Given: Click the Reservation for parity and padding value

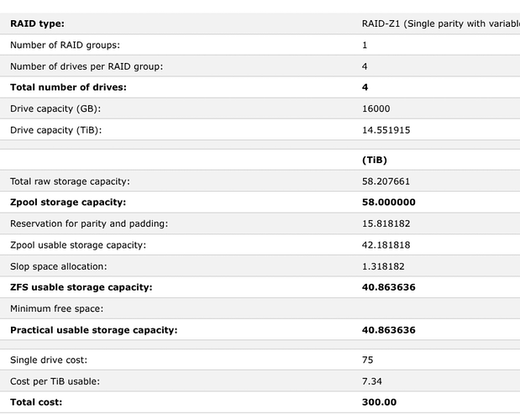Looking at the screenshot, I should click(386, 223).
